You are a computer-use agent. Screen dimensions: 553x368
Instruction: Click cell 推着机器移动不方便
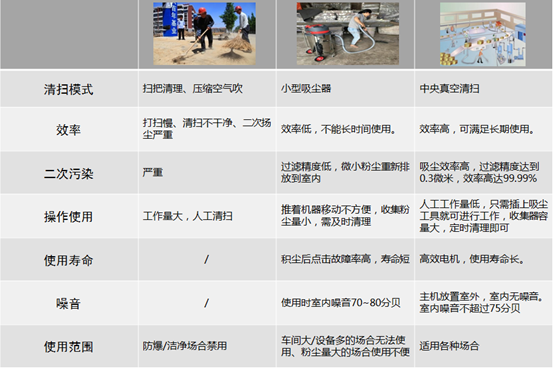(x=345, y=216)
